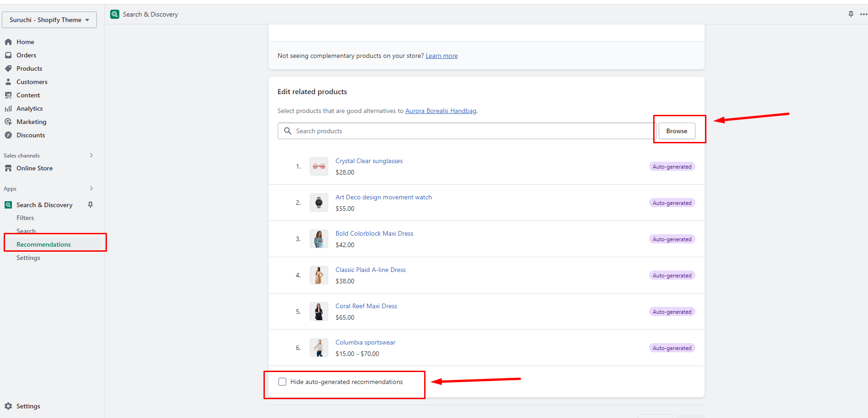Click the Discounts badge icon

(x=8, y=135)
